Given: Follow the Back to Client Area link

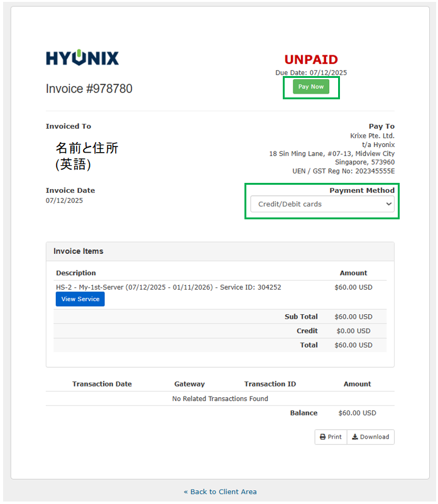Looking at the screenshot, I should [220, 491].
